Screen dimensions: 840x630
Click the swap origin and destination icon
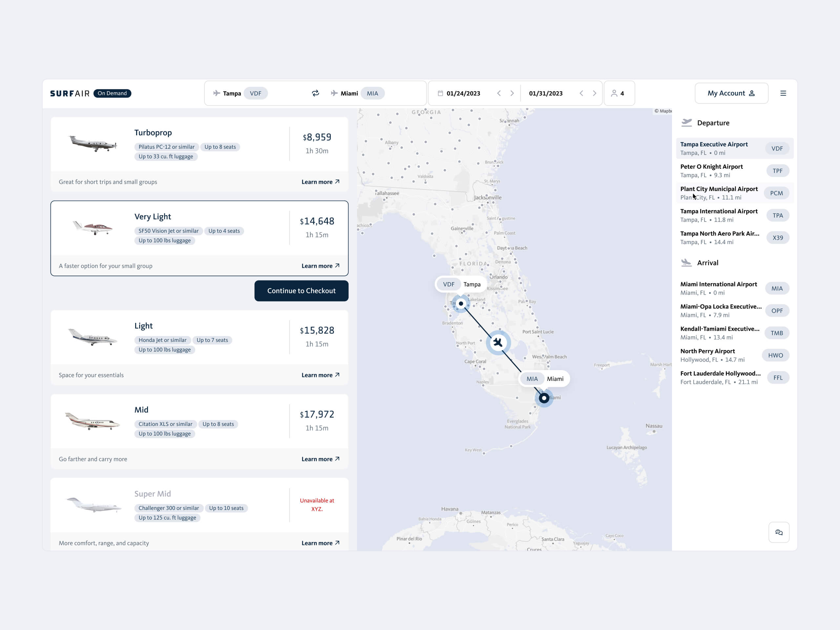(x=315, y=94)
